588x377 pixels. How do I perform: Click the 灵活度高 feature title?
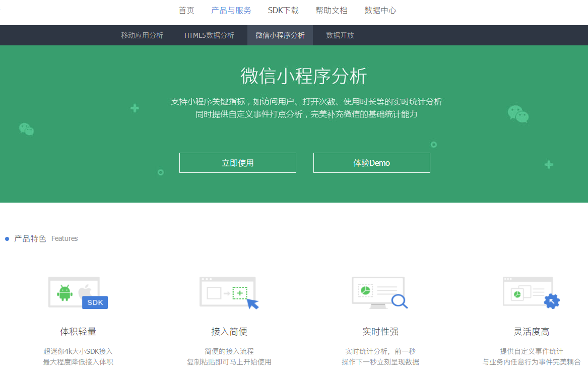532,332
